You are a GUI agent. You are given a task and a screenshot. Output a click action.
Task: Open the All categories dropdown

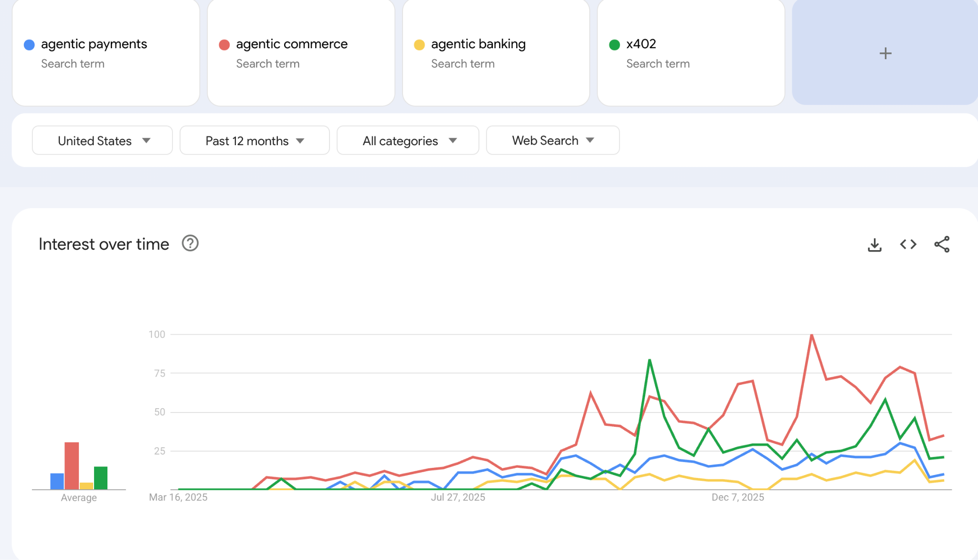pos(408,140)
